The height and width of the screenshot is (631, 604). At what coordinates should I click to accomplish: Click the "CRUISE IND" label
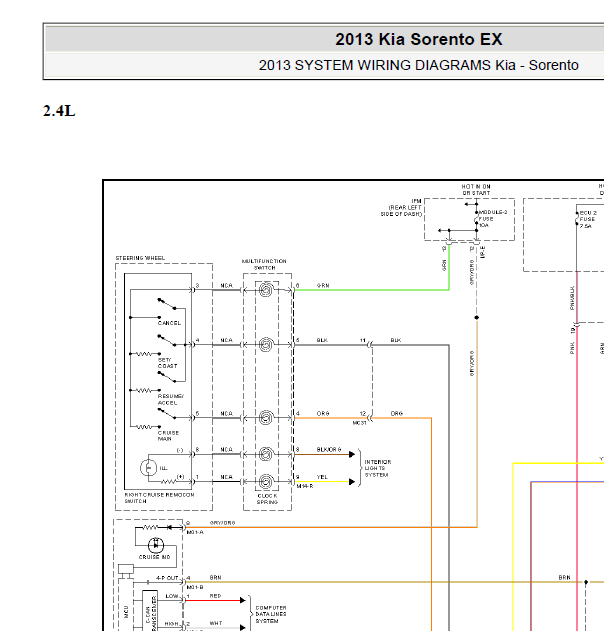(155, 557)
